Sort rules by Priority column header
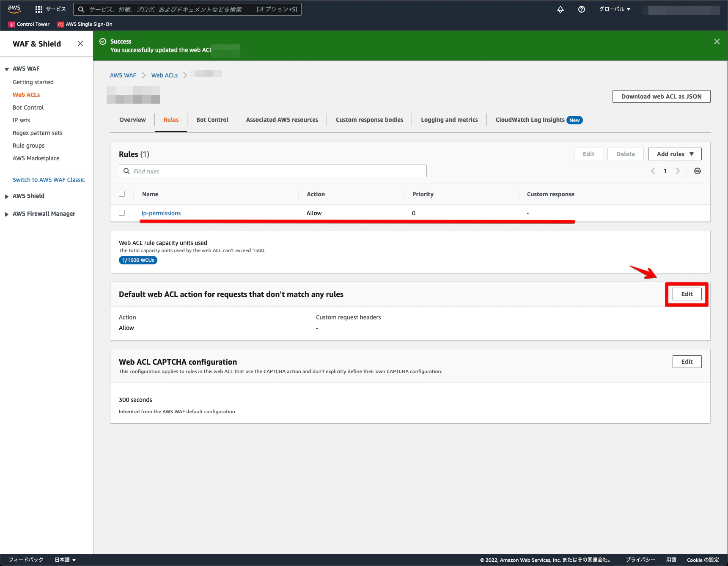The image size is (728, 566). [423, 194]
